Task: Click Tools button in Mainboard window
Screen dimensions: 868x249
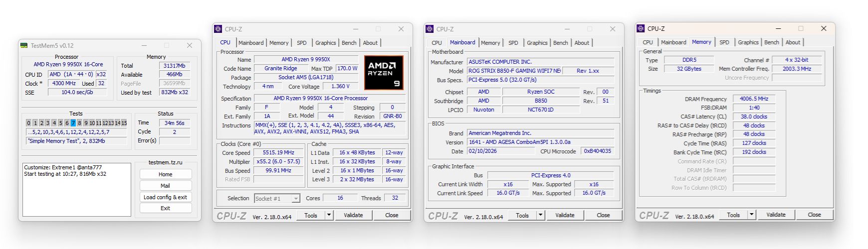Action: [522, 215]
